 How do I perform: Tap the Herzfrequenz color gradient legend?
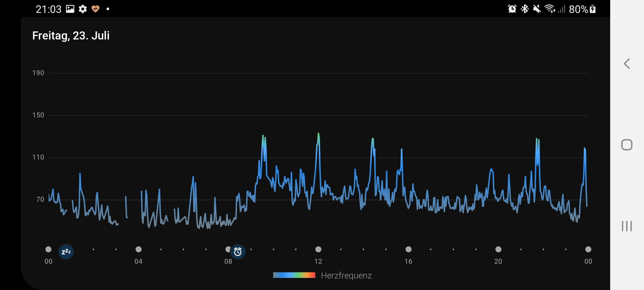click(294, 275)
